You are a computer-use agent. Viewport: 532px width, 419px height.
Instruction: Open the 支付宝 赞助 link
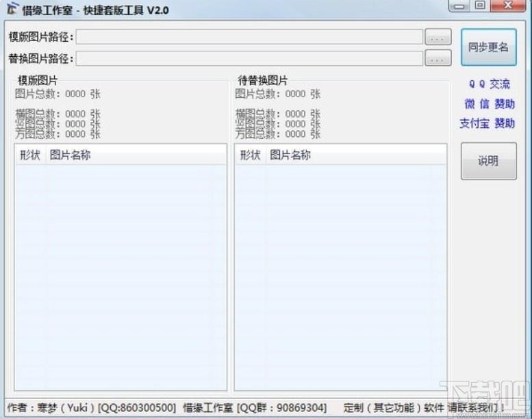tap(487, 124)
